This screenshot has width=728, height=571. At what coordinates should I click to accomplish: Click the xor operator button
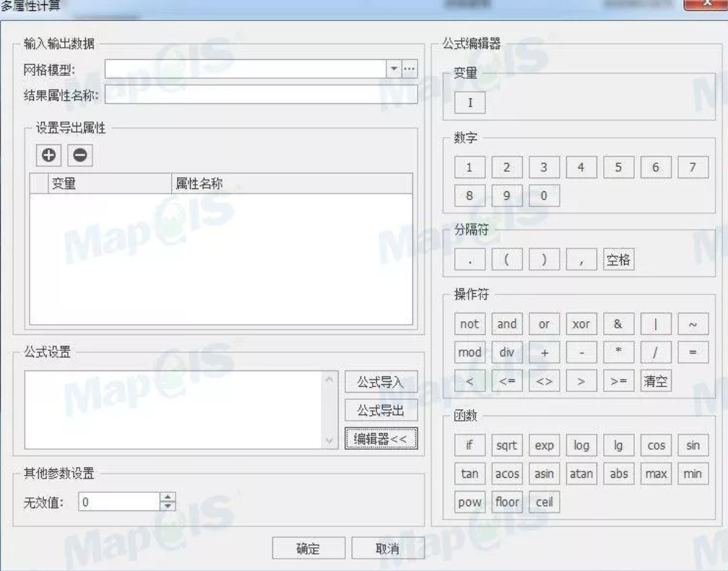pyautogui.click(x=581, y=324)
